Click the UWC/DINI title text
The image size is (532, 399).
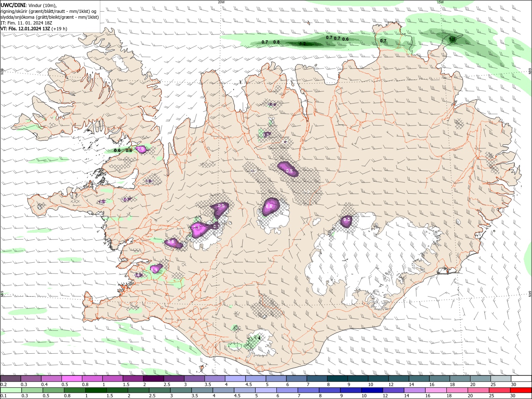tap(13, 5)
